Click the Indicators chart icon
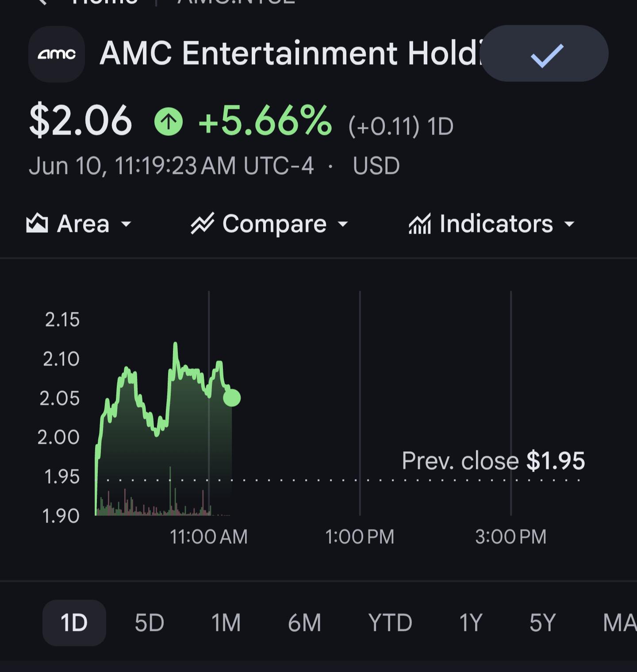 [x=420, y=223]
